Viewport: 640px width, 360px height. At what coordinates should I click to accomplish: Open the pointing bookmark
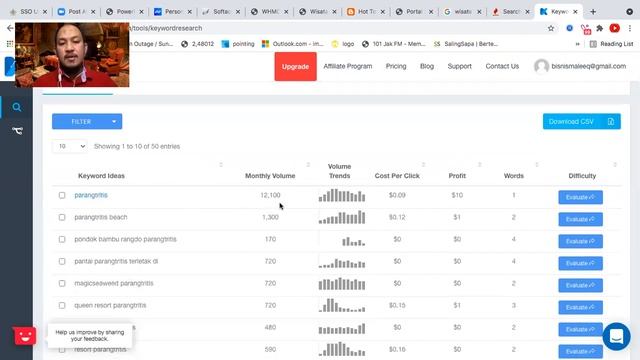(238, 44)
